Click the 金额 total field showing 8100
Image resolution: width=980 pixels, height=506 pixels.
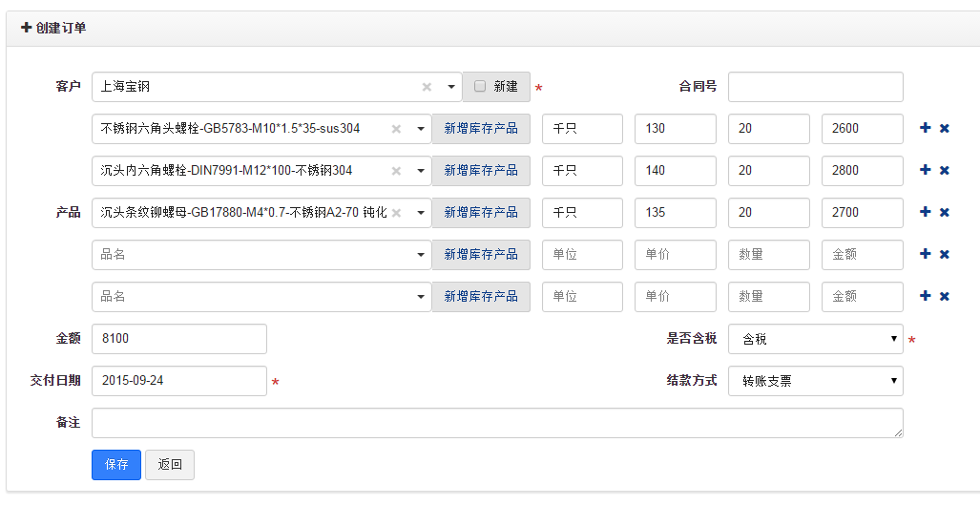click(179, 339)
